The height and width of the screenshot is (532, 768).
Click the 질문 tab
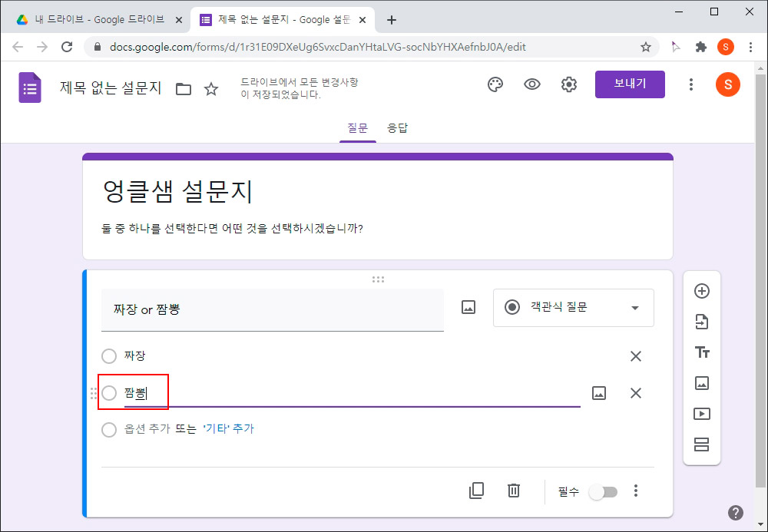[357, 128]
